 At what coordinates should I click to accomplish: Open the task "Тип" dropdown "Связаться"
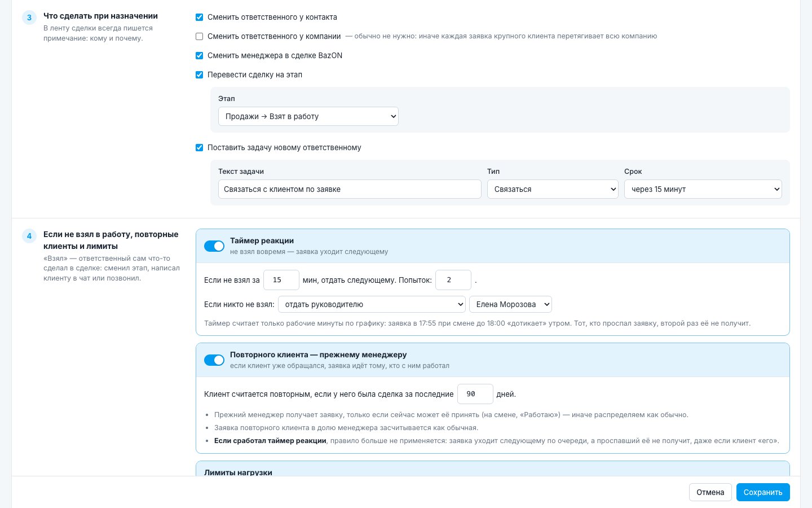tap(553, 189)
